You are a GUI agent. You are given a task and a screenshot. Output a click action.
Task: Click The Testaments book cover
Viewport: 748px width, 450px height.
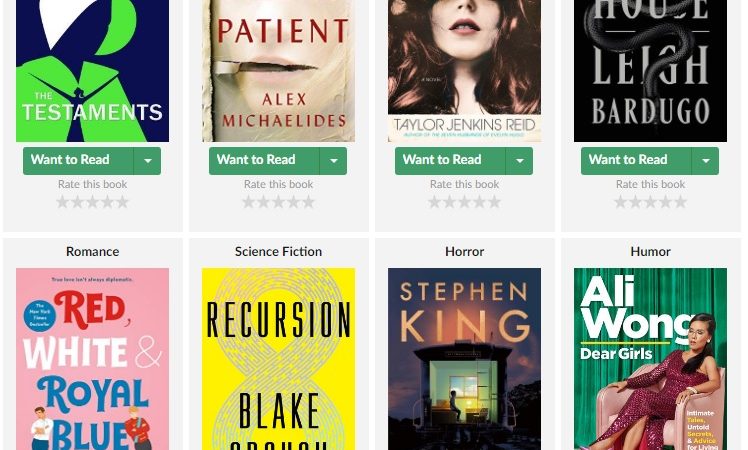click(x=93, y=71)
